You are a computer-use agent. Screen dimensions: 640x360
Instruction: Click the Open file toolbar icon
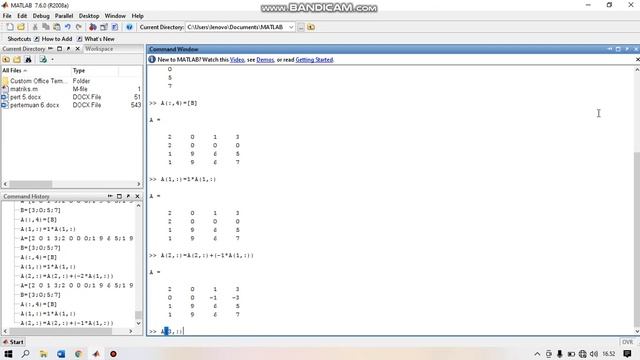click(21, 27)
